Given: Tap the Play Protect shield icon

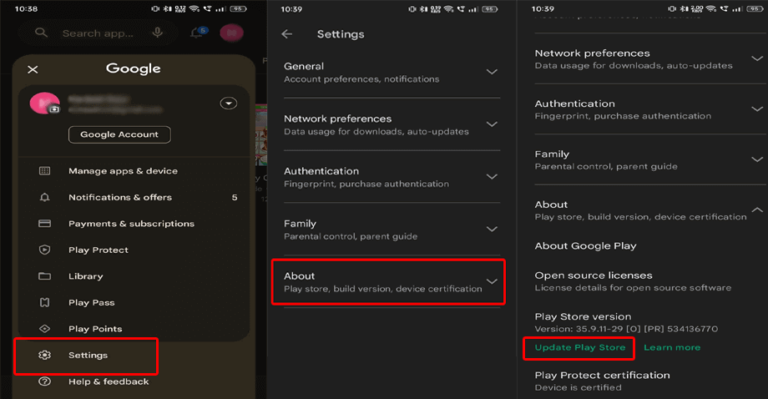Looking at the screenshot, I should click(45, 250).
